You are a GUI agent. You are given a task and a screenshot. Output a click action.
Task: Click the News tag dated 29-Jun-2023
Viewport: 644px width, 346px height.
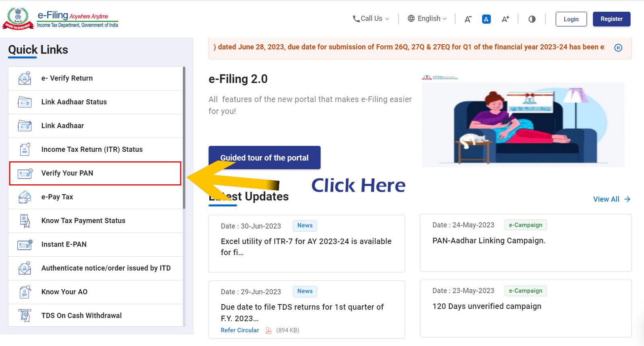pyautogui.click(x=305, y=291)
